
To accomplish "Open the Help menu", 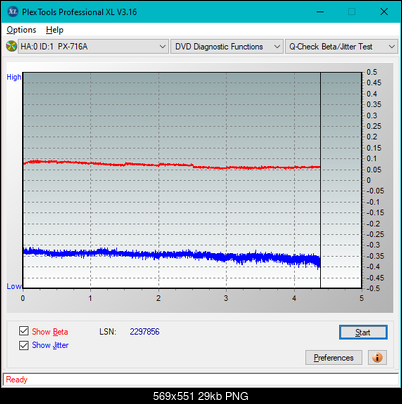I will 55,30.
